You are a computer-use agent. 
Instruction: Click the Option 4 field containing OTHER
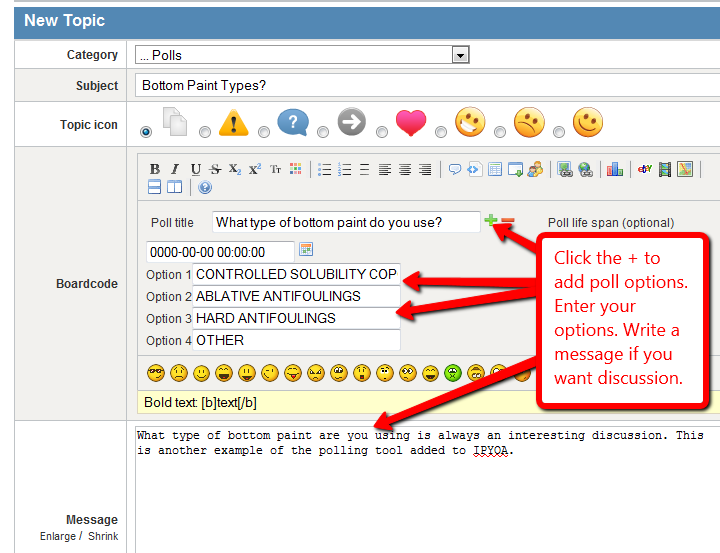pos(296,340)
